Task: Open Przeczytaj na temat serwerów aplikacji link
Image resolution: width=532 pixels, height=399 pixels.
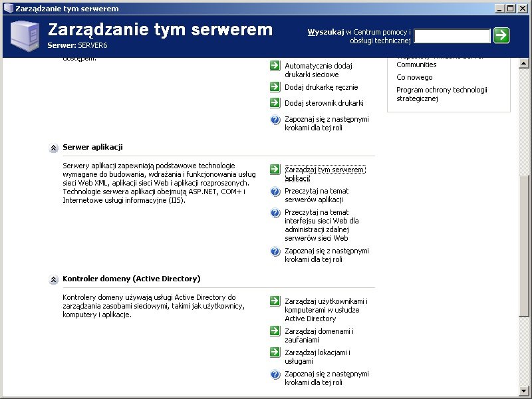Action: [x=317, y=195]
